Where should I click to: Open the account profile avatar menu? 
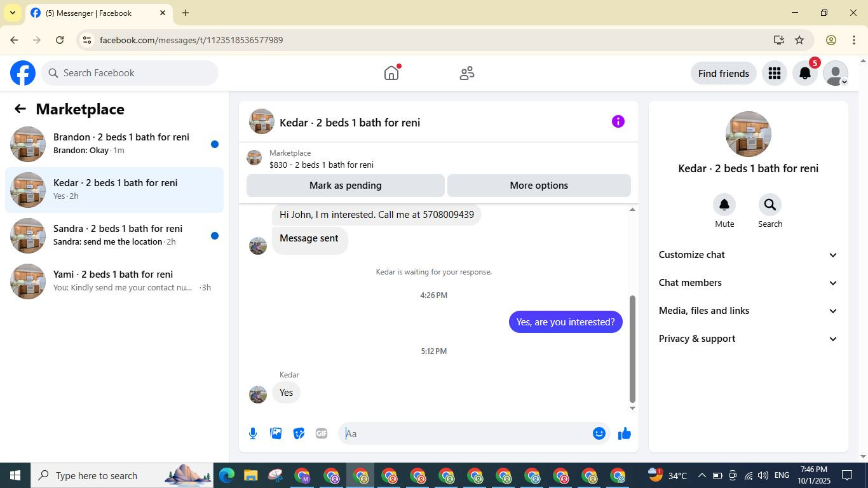[x=836, y=73]
